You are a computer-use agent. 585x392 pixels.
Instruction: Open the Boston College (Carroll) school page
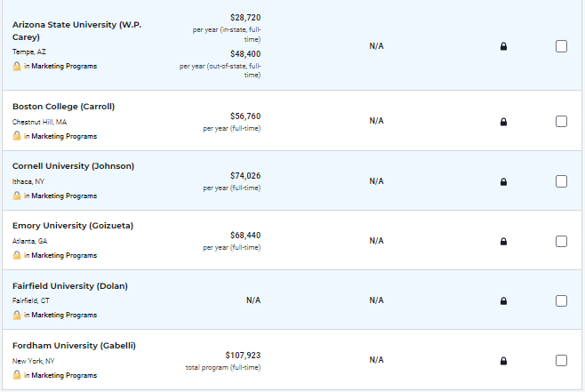pyautogui.click(x=63, y=107)
